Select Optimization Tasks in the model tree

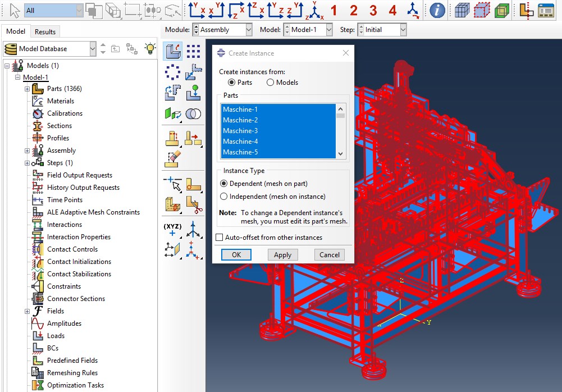point(75,385)
